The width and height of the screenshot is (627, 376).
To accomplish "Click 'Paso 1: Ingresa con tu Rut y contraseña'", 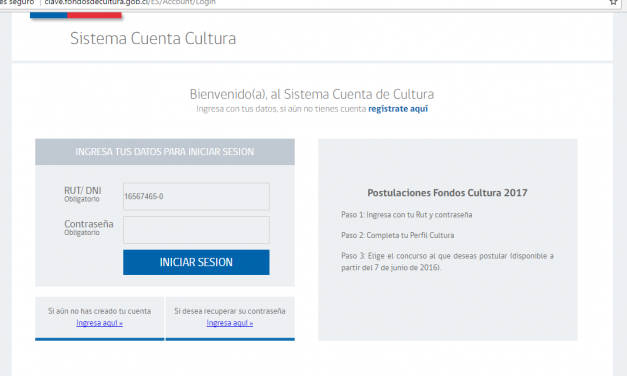I will click(407, 215).
